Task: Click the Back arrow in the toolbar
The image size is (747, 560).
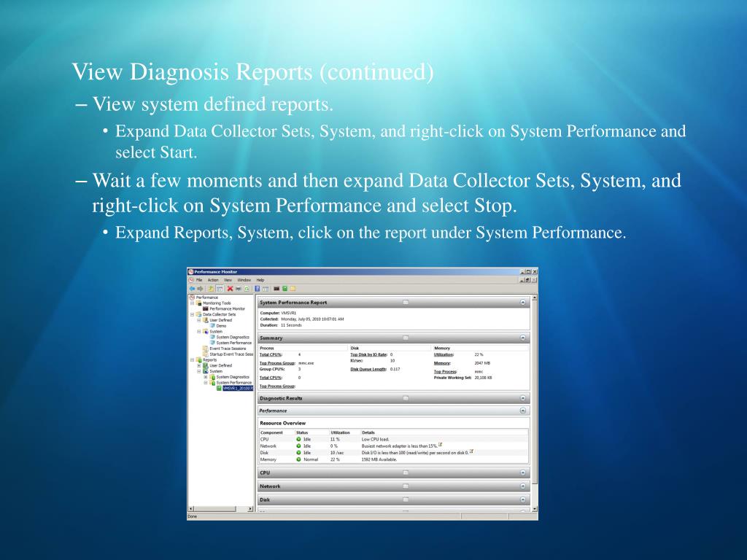Action: (x=192, y=289)
